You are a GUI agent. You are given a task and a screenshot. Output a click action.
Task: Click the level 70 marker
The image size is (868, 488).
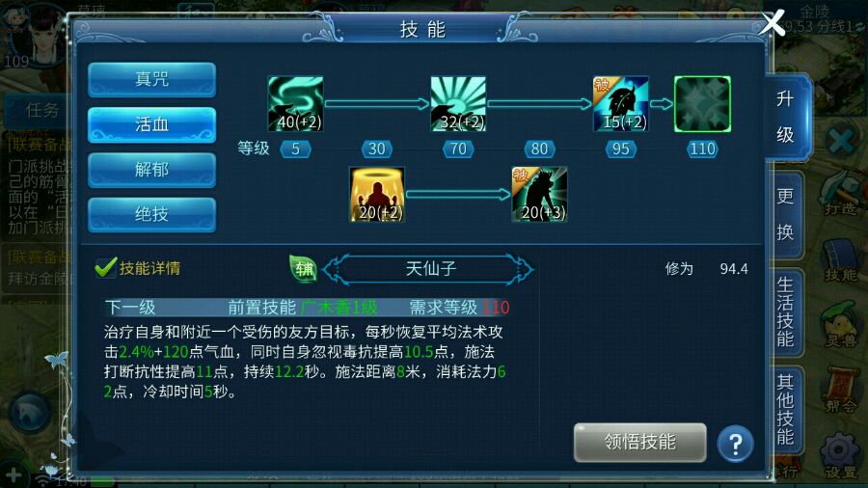click(x=458, y=149)
